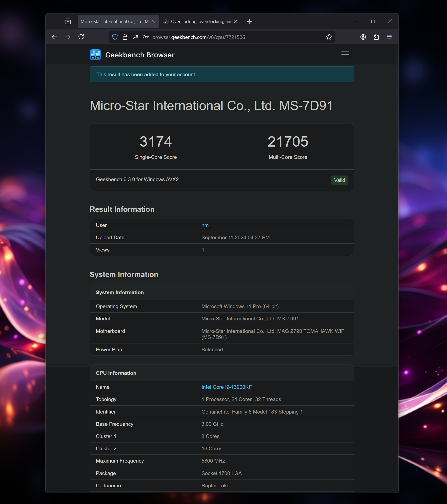Click the 3.00 GHz base frequency value
This screenshot has width=447, height=504.
point(212,424)
